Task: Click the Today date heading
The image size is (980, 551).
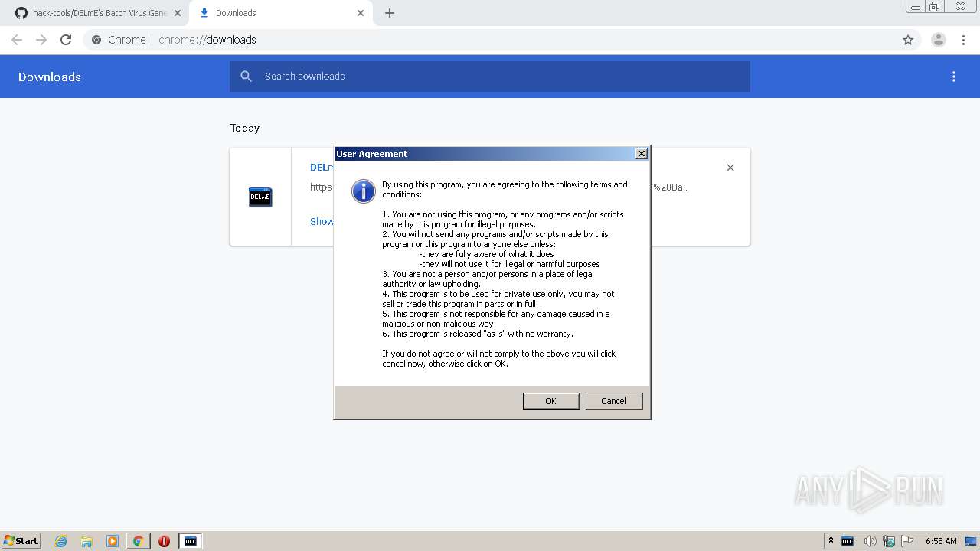Action: 245,128
